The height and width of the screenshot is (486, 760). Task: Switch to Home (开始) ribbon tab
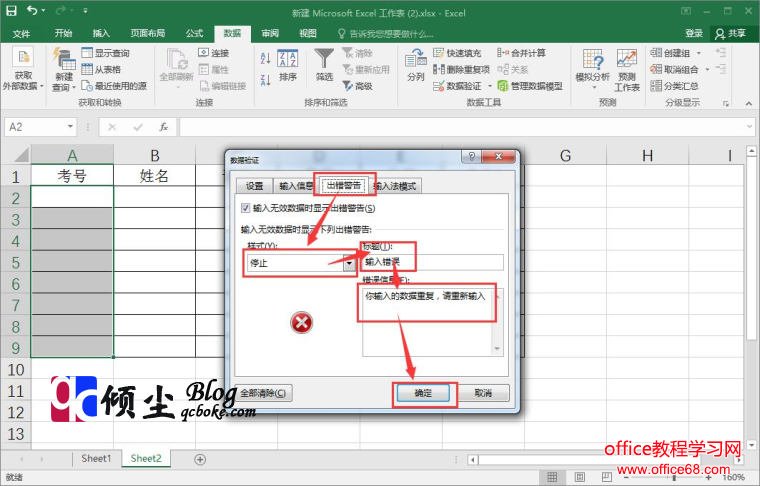pyautogui.click(x=63, y=33)
